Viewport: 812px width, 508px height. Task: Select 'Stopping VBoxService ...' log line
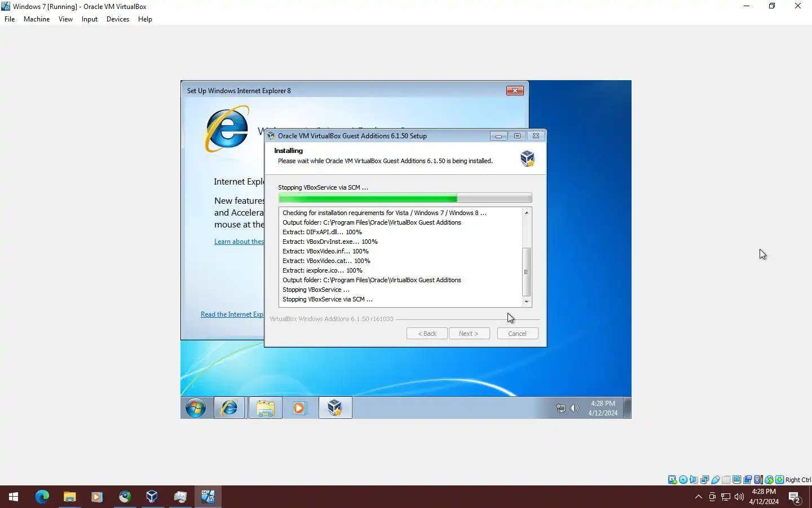tap(316, 290)
